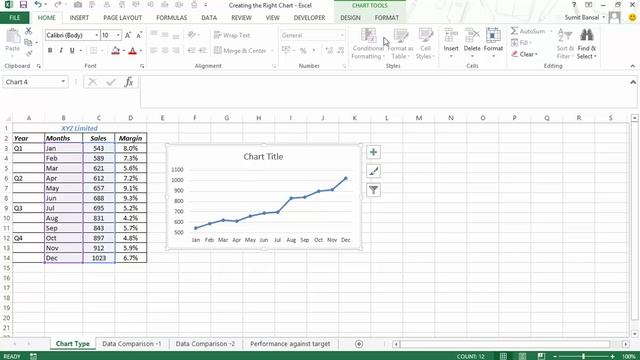Select column M header
Viewport: 640px width, 360px height.
[x=419, y=118]
